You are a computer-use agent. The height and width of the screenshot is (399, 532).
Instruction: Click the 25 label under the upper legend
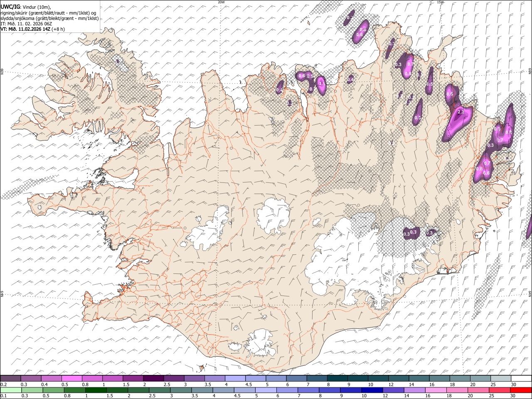[493, 384]
